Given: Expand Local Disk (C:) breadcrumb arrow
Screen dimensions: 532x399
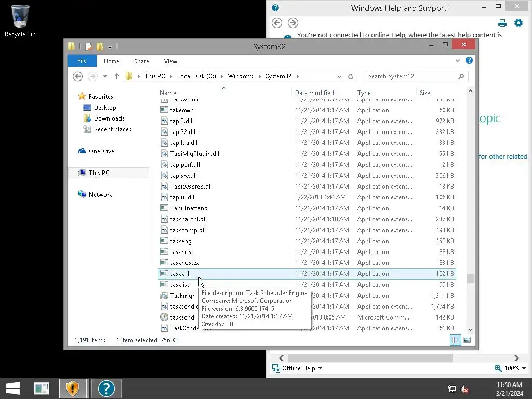Looking at the screenshot, I should [222, 76].
